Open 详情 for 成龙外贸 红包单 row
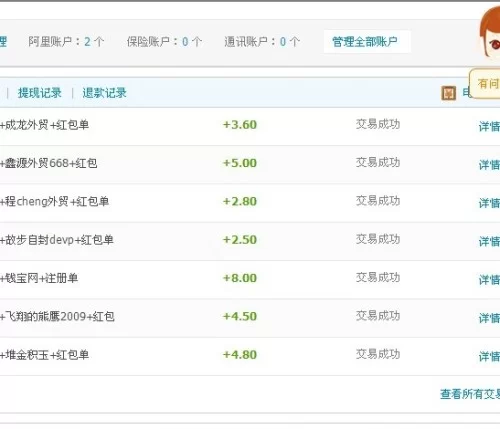 pyautogui.click(x=489, y=126)
